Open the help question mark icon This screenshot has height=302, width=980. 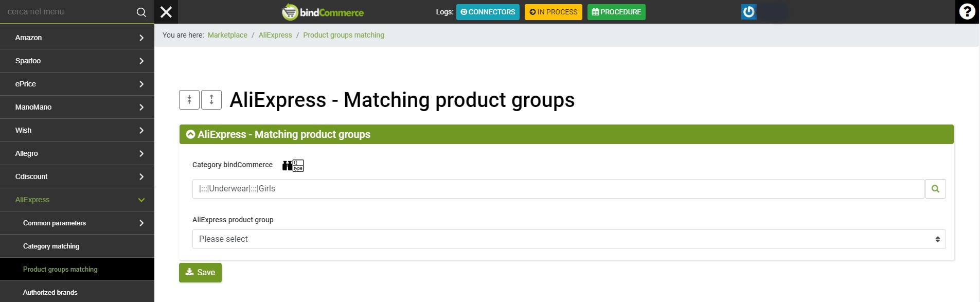pos(967,12)
